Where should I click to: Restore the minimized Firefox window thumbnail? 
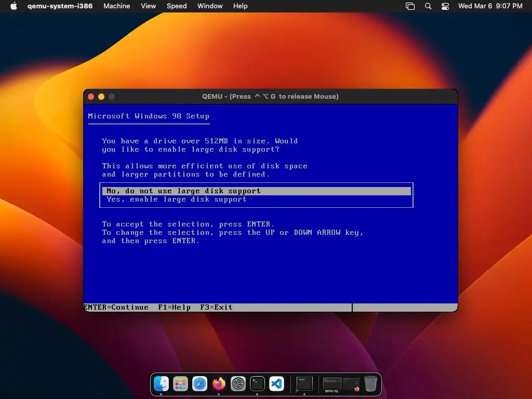351,384
